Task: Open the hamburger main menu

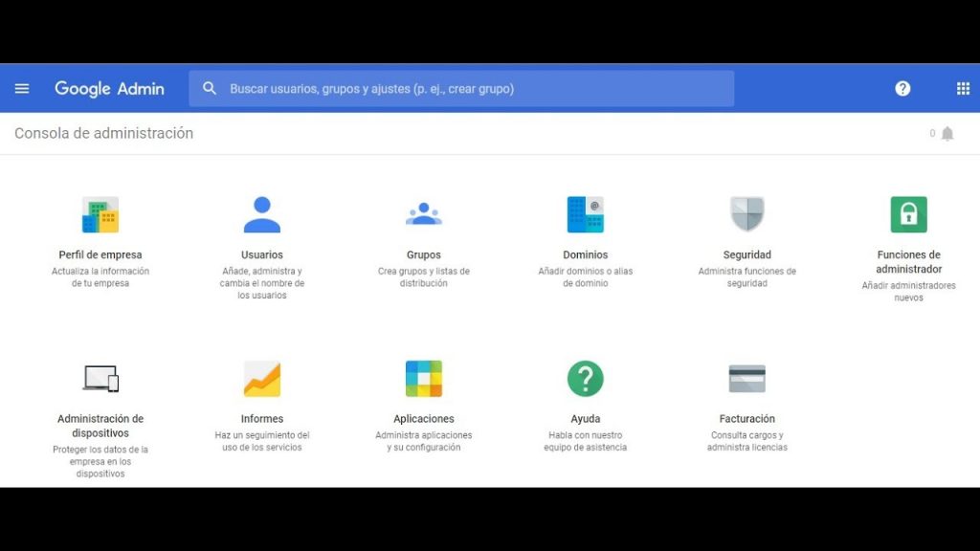Action: tap(22, 89)
